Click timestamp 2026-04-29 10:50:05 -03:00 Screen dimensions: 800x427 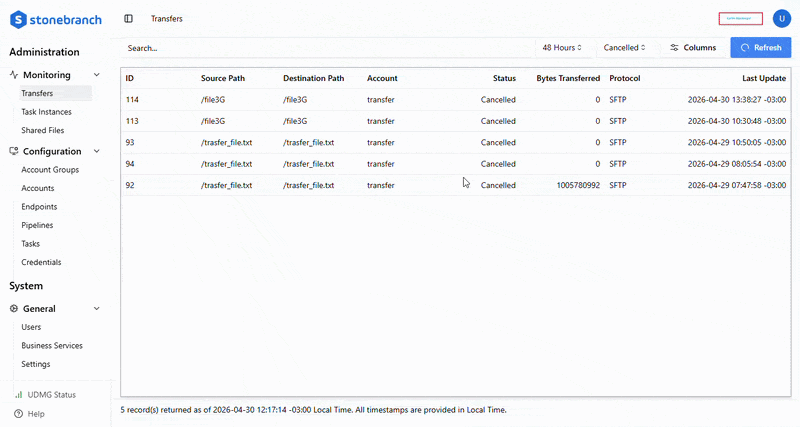[x=737, y=142]
